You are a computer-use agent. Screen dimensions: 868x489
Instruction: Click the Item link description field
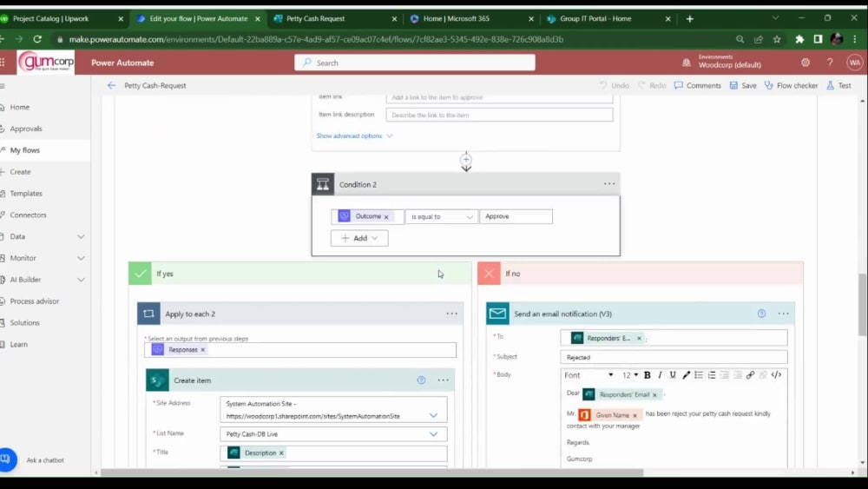499,116
